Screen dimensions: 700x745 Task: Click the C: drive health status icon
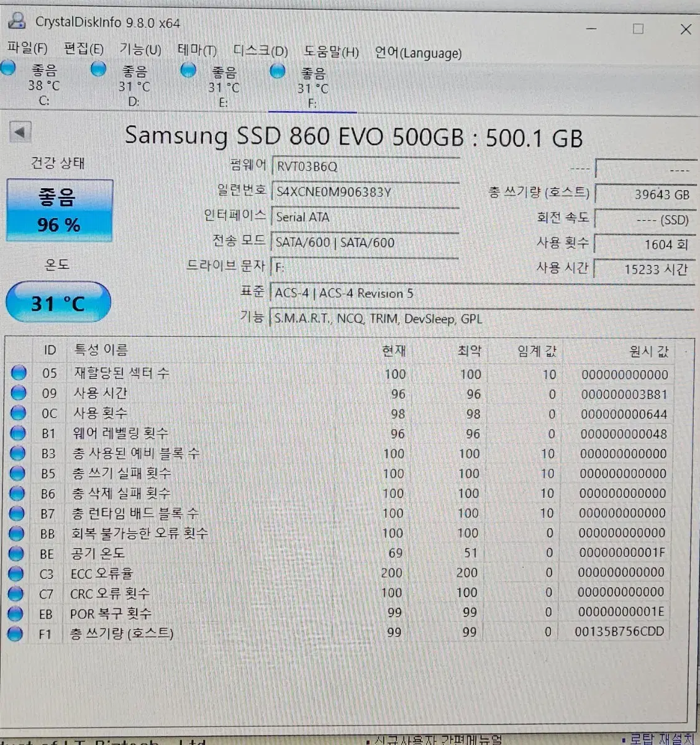click(9, 68)
